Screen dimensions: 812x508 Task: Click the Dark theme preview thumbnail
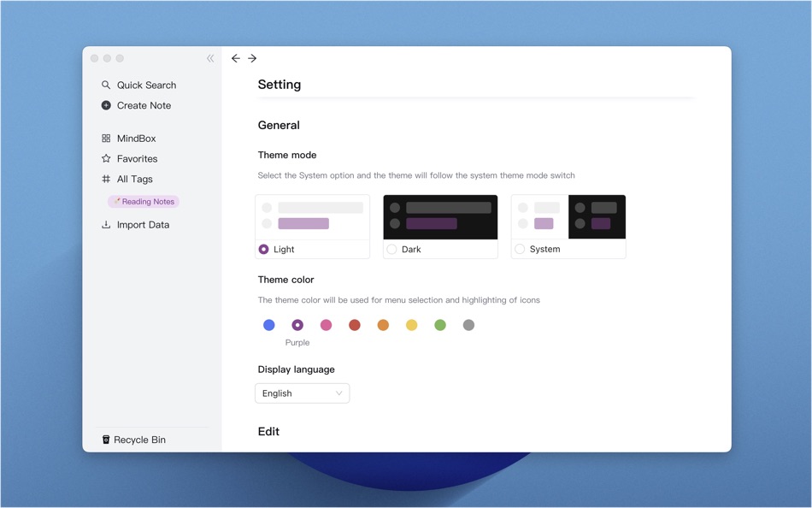coord(440,217)
